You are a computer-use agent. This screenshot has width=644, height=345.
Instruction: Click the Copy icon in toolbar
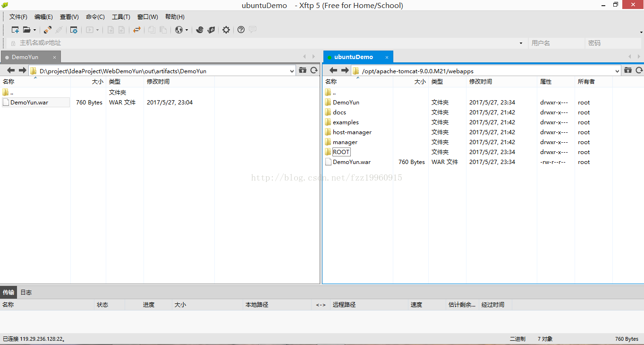(x=152, y=30)
